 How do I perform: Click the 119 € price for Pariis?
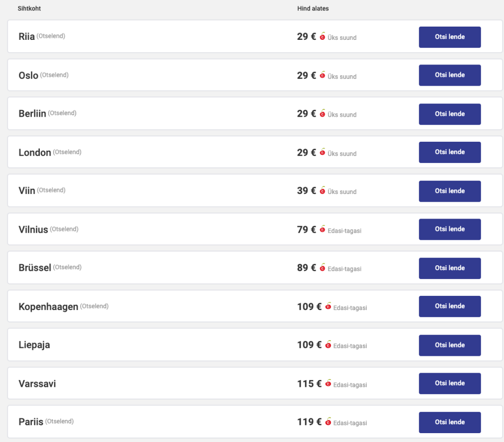click(x=309, y=422)
